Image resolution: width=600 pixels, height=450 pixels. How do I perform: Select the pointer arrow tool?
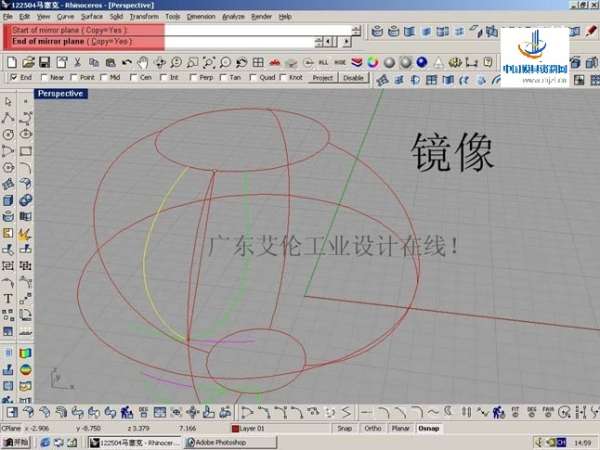(8, 102)
